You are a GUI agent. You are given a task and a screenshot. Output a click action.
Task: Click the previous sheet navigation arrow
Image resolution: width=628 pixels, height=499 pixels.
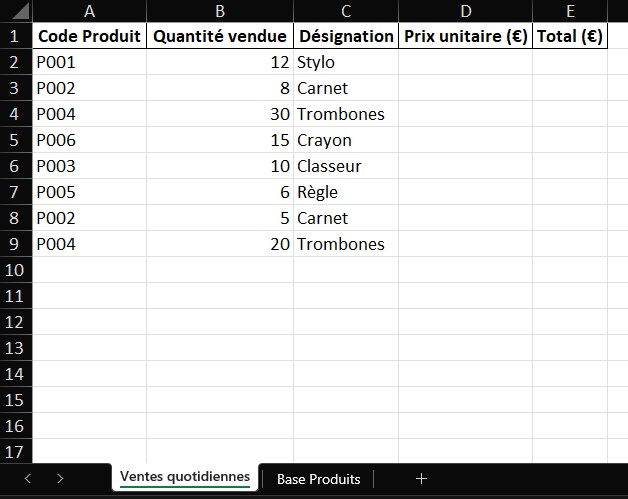(x=28, y=479)
